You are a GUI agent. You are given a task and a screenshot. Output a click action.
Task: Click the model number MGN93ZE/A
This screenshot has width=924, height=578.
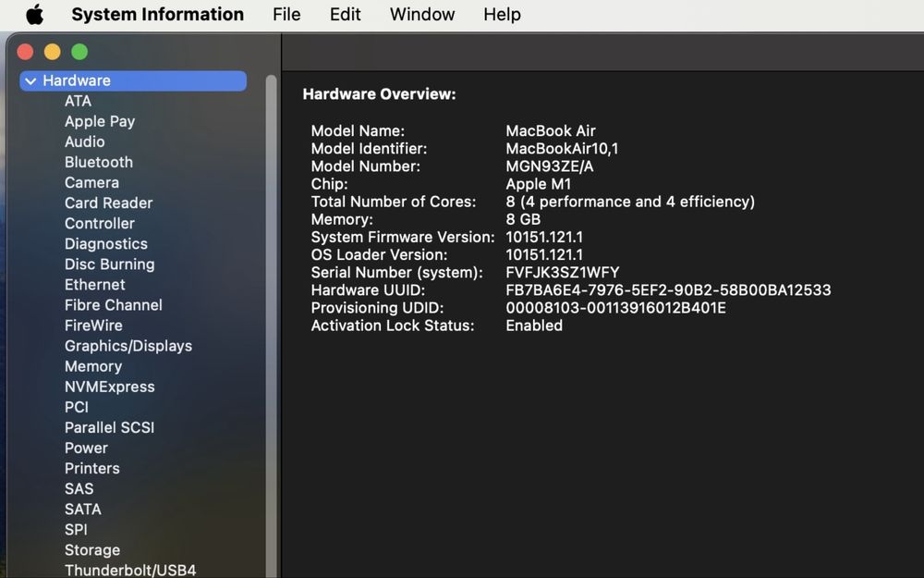pyautogui.click(x=549, y=166)
